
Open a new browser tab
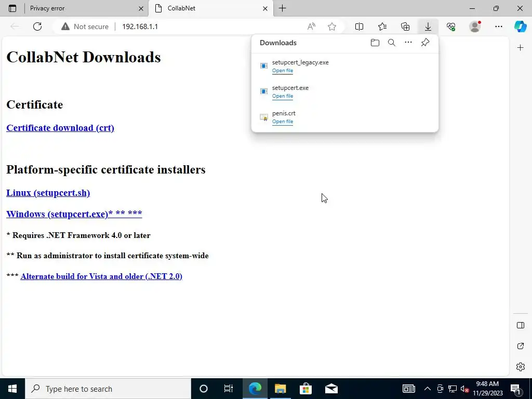282,8
